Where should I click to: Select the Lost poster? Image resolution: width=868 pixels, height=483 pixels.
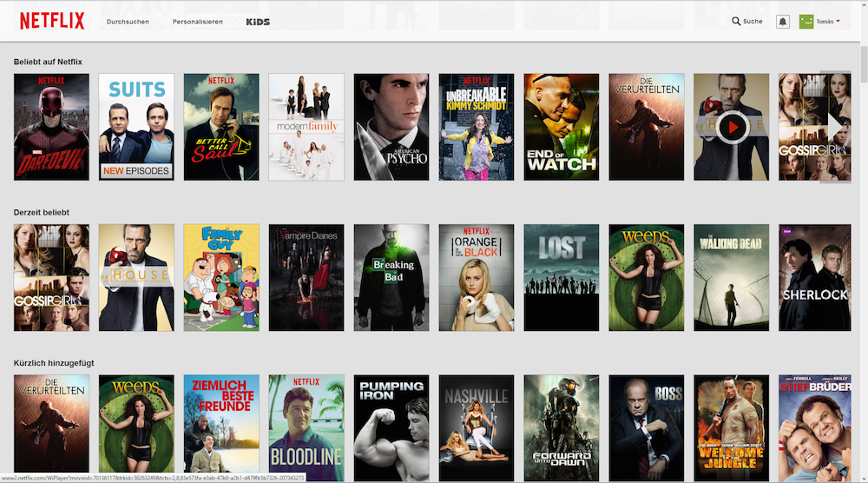pyautogui.click(x=562, y=277)
